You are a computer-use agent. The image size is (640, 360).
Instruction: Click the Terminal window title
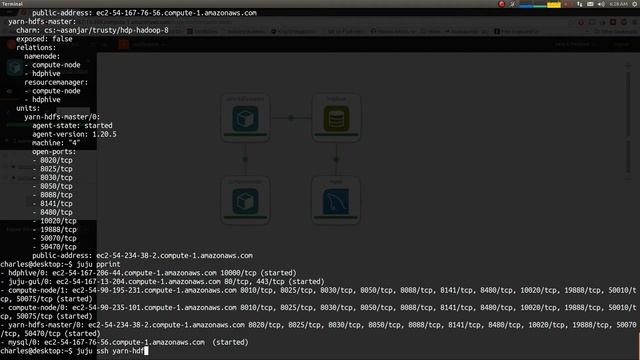coord(12,4)
